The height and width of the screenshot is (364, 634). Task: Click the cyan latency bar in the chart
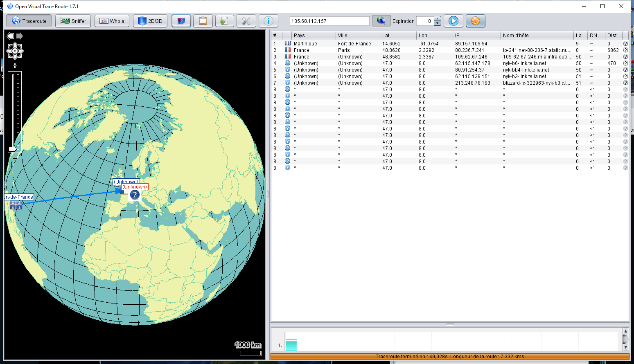click(x=291, y=345)
